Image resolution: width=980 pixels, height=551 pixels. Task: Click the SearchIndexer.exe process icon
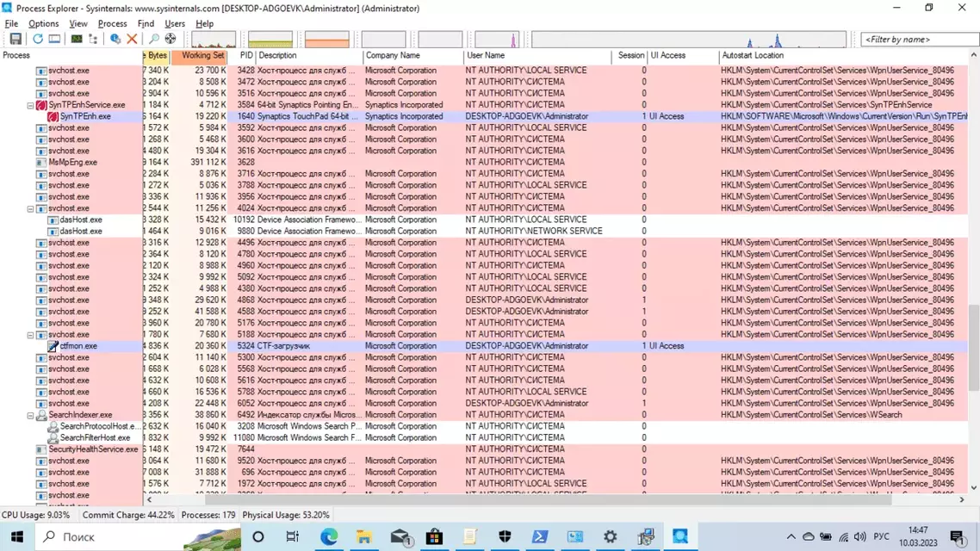[x=41, y=415]
